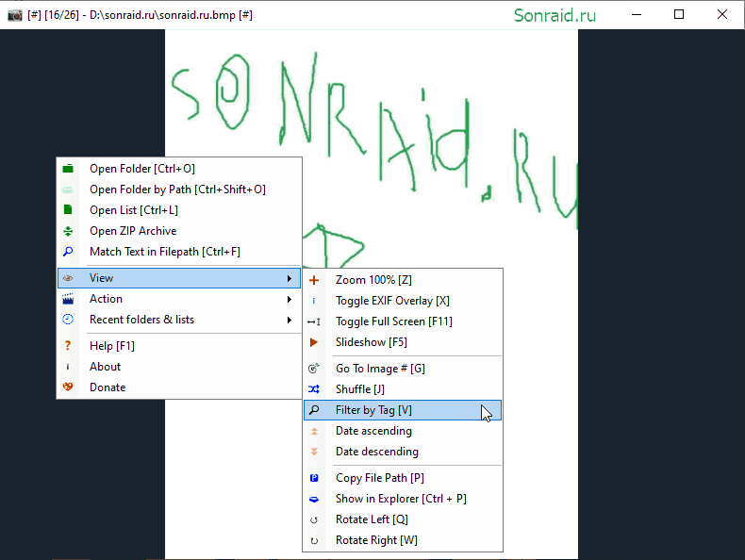Sort by Date ascending
Screen dimensions: 745x560
(x=403, y=431)
